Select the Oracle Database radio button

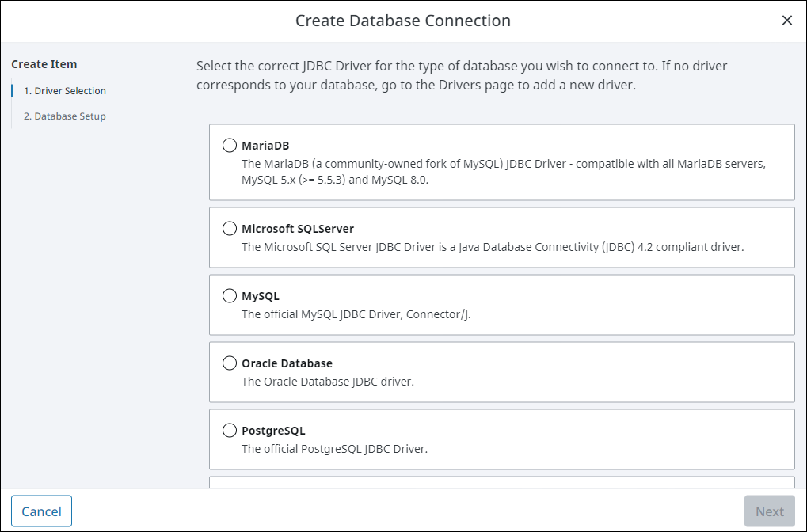tap(230, 363)
